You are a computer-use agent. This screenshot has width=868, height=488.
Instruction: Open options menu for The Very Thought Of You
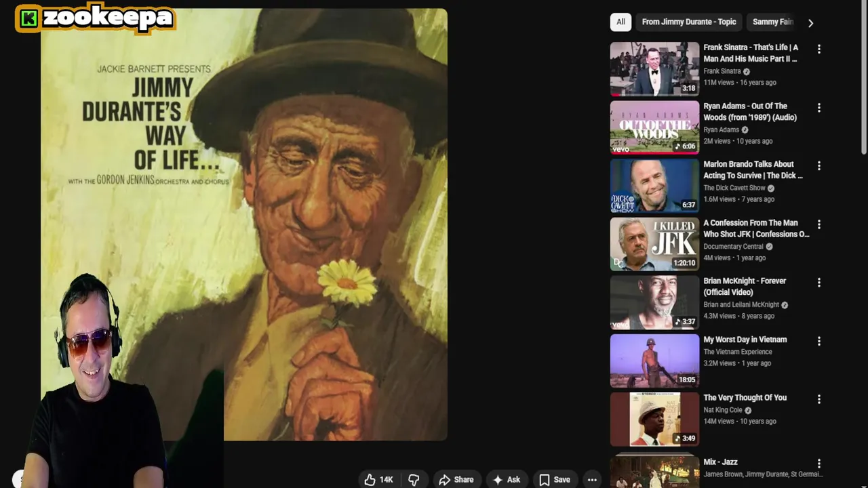tap(818, 399)
